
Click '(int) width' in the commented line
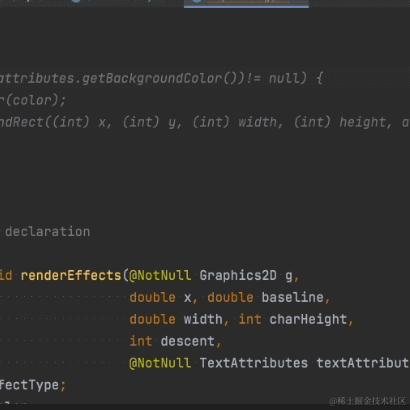point(235,122)
